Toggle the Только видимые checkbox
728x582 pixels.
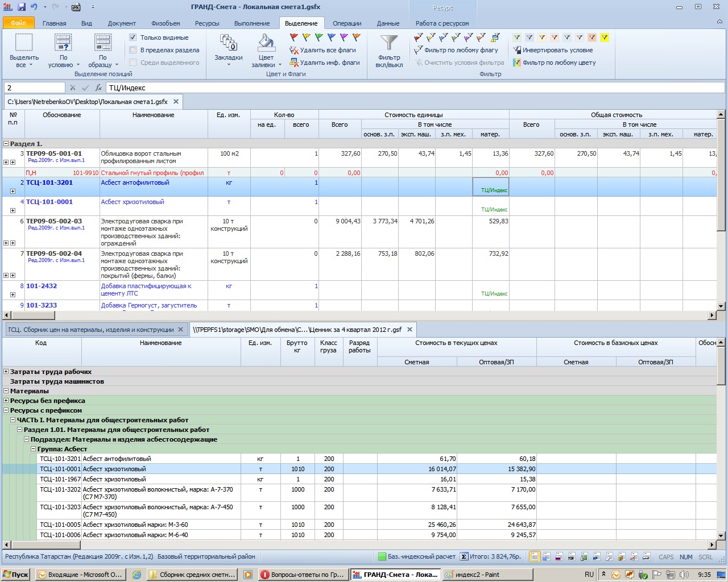pyautogui.click(x=133, y=38)
